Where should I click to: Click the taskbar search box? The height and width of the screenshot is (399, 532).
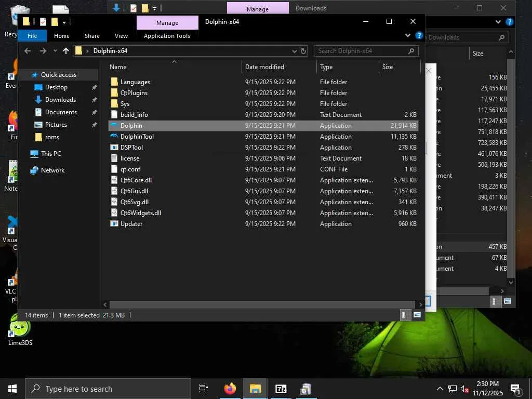pos(108,389)
